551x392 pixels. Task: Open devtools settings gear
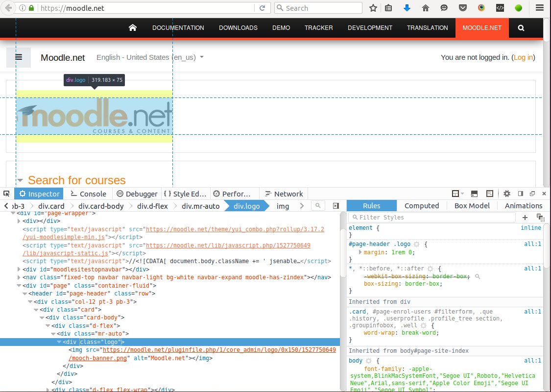click(x=507, y=194)
